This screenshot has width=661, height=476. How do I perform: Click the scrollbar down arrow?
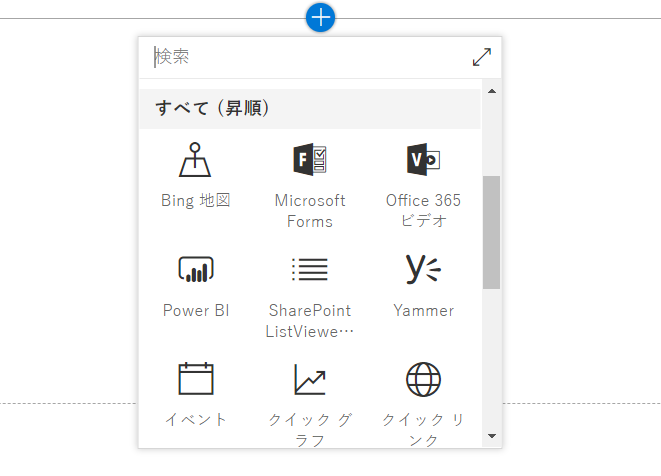point(492,436)
